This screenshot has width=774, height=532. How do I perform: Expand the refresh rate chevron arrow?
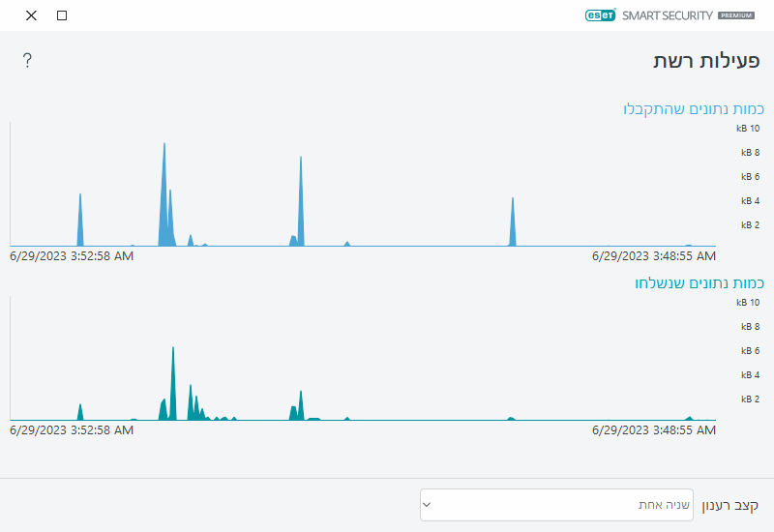click(427, 505)
